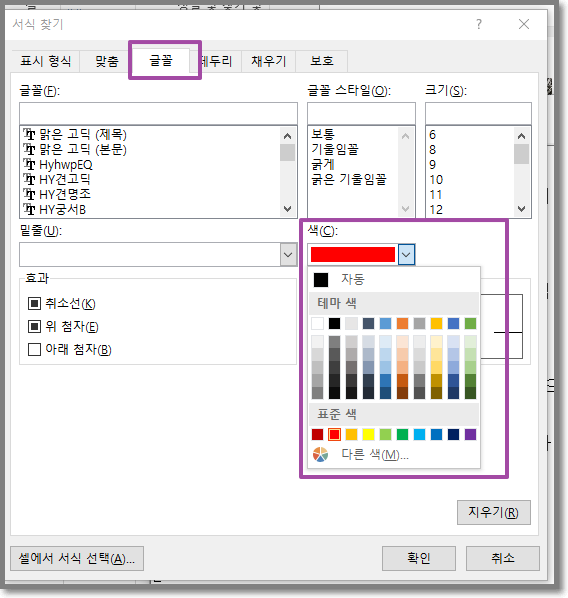
Task: Click font list scroll up arrow
Action: point(288,136)
